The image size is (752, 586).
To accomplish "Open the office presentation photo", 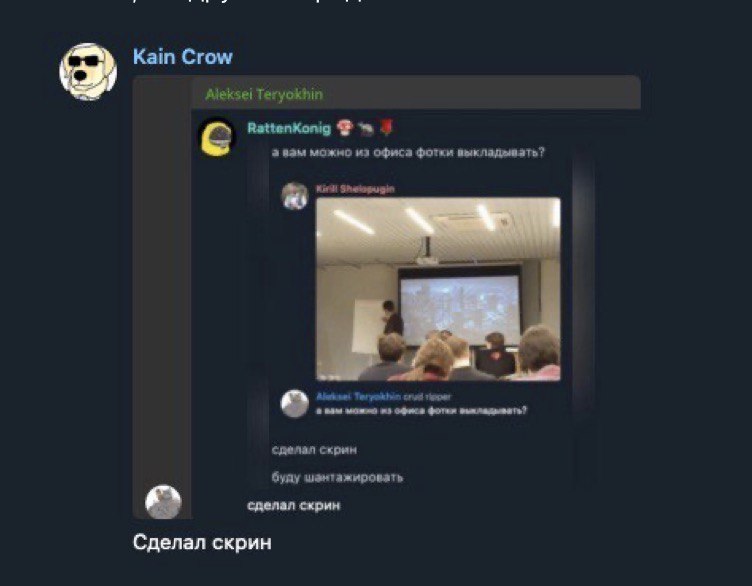I will point(438,289).
